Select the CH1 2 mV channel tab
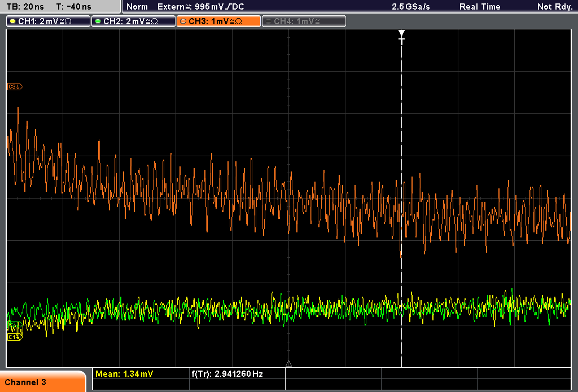The height and width of the screenshot is (392, 578). click(49, 21)
